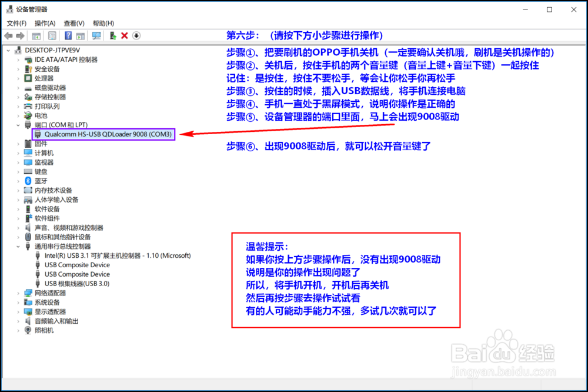Expand the 网络适配器 category

coord(18,293)
